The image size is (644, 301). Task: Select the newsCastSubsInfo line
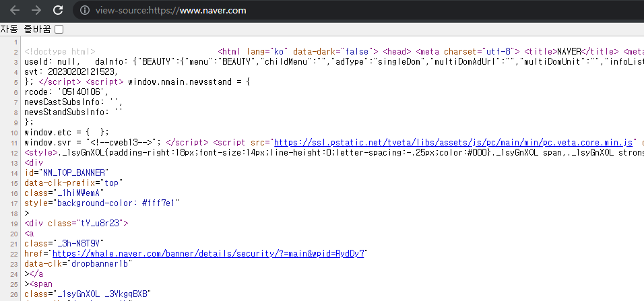pyautogui.click(x=73, y=102)
